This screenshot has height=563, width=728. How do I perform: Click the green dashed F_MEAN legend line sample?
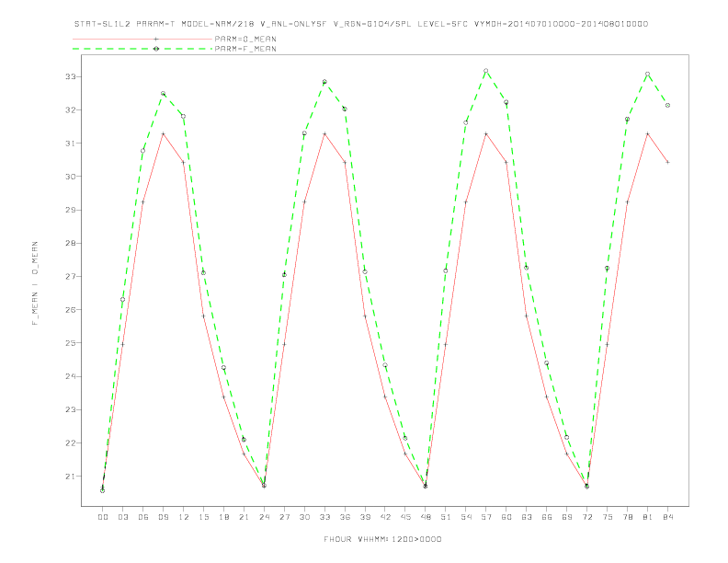pos(142,49)
